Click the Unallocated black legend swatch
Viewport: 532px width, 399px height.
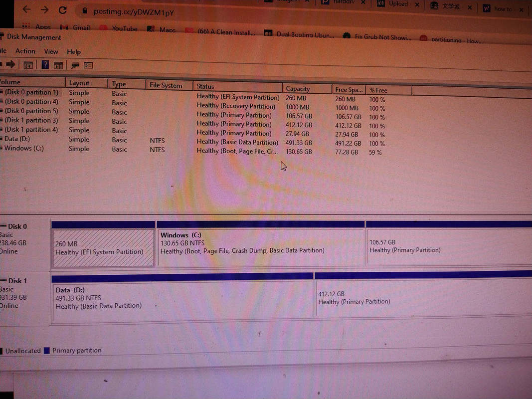click(x=1, y=351)
